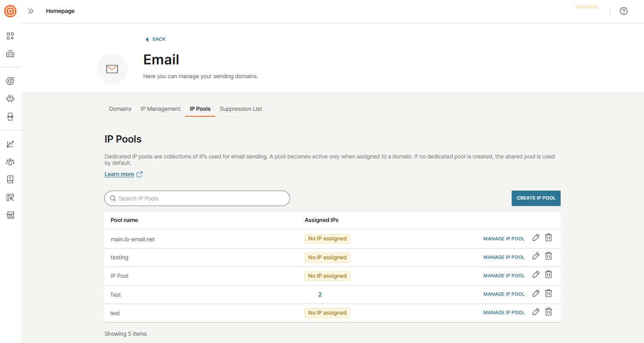Open the Learn more link
Viewport: 644px width, 343px height.
pyautogui.click(x=119, y=174)
